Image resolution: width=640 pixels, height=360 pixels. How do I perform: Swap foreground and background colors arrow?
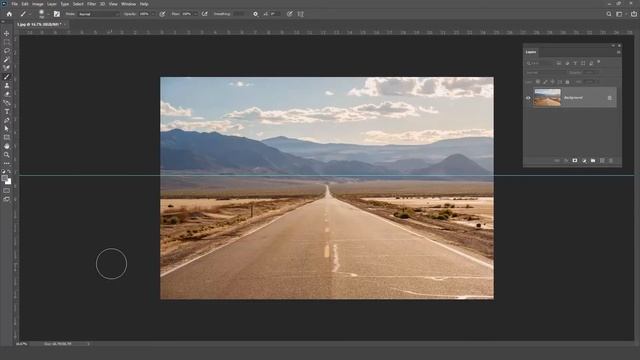coord(9,172)
